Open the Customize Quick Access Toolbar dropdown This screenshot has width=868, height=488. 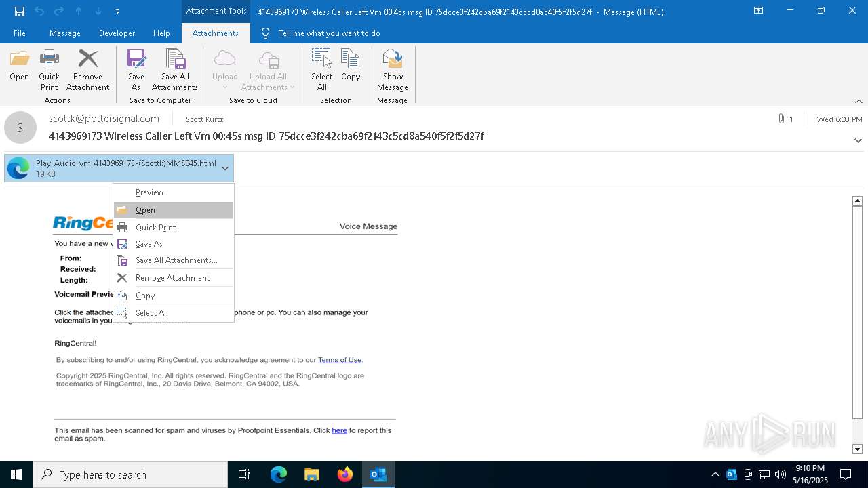[118, 12]
